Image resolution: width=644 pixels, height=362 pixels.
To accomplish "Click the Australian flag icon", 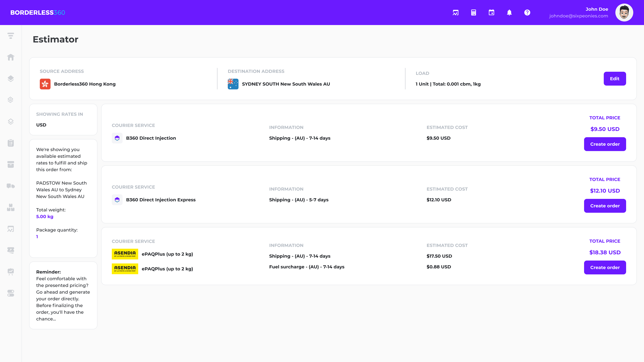I will point(233,84).
